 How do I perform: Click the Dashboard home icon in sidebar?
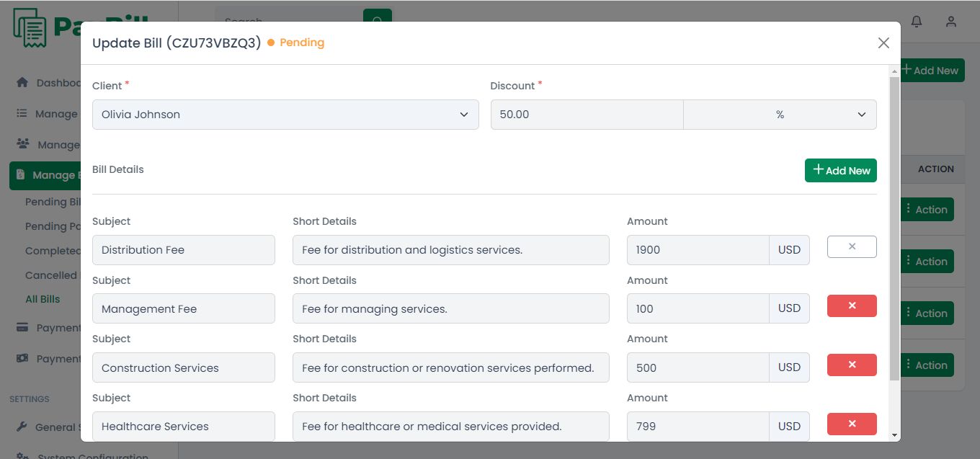pos(22,83)
